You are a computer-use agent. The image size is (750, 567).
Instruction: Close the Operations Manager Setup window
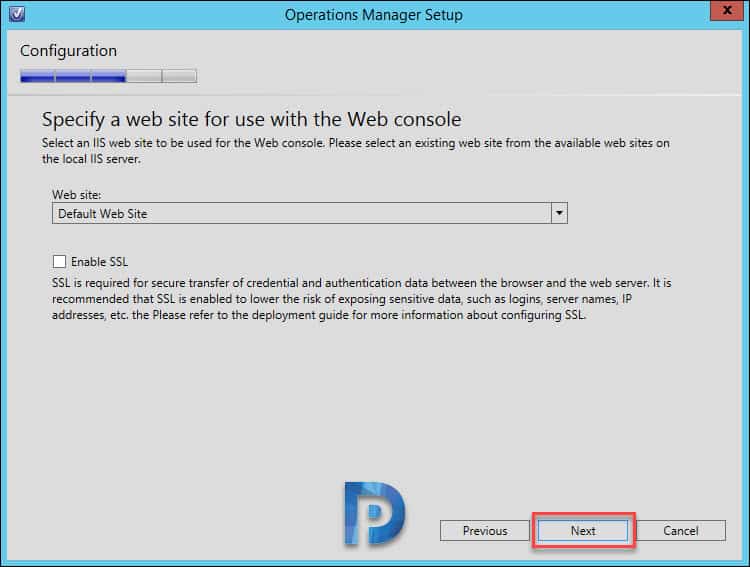tap(727, 11)
